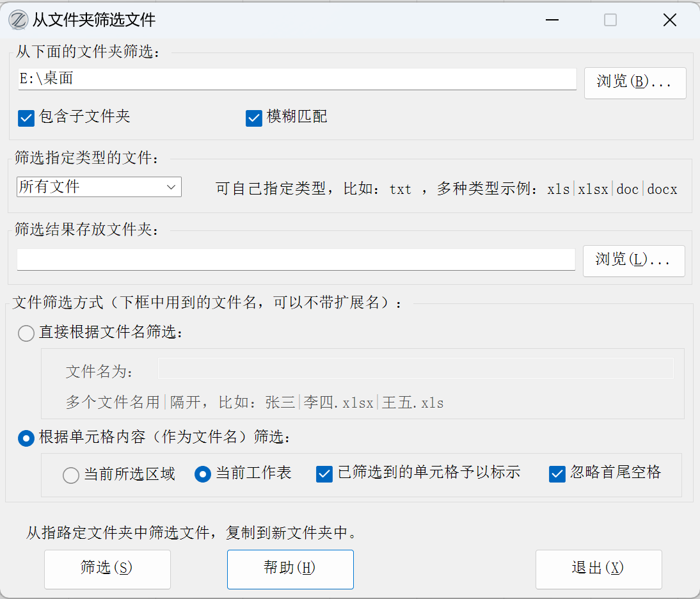Select 直接根据文件名筛选 radio option
Image resolution: width=700 pixels, height=599 pixels.
click(26, 333)
